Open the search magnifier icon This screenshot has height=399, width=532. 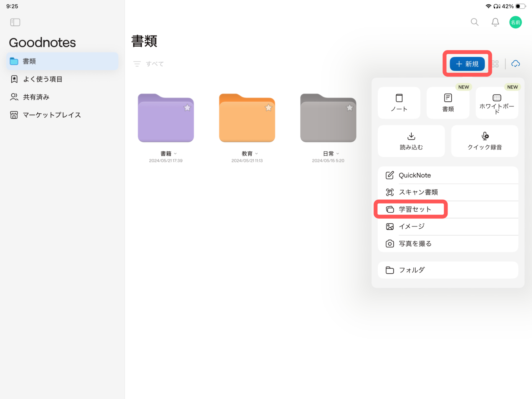click(474, 22)
